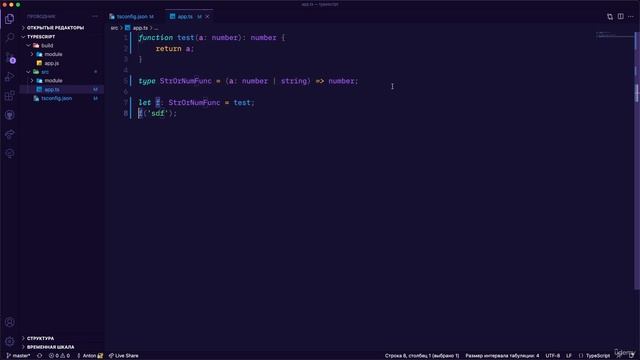Image resolution: width=640 pixels, height=360 pixels.
Task: Click the 'sdf' string literal on line 8
Action: (158, 113)
